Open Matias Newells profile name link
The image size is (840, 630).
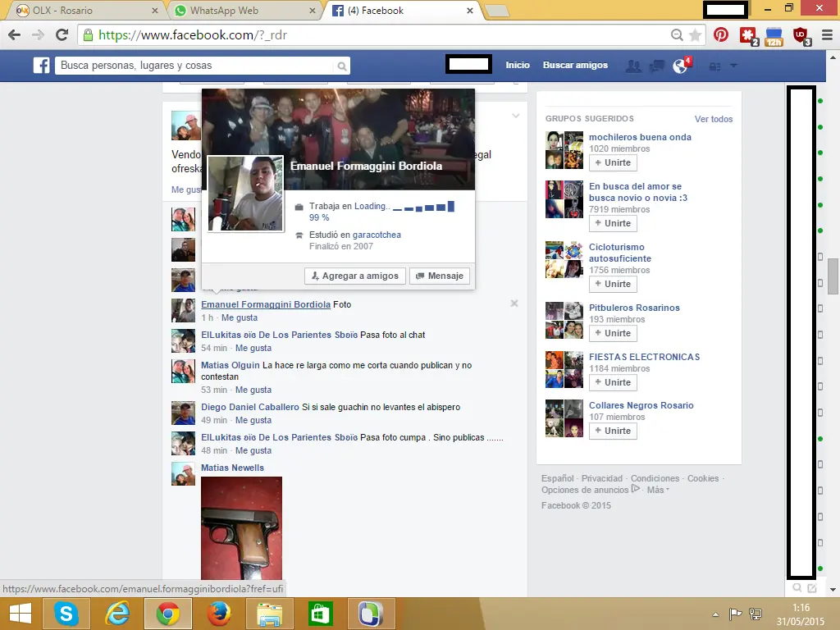232,468
